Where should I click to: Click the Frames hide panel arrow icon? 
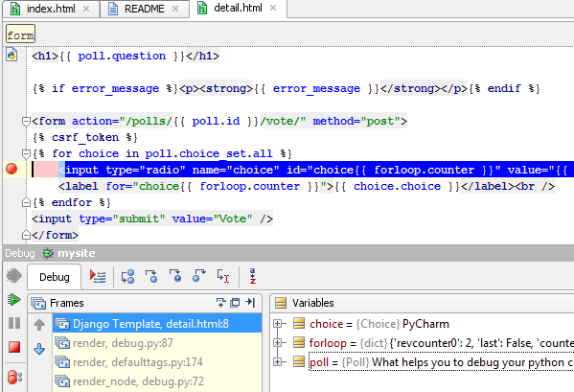(x=250, y=302)
